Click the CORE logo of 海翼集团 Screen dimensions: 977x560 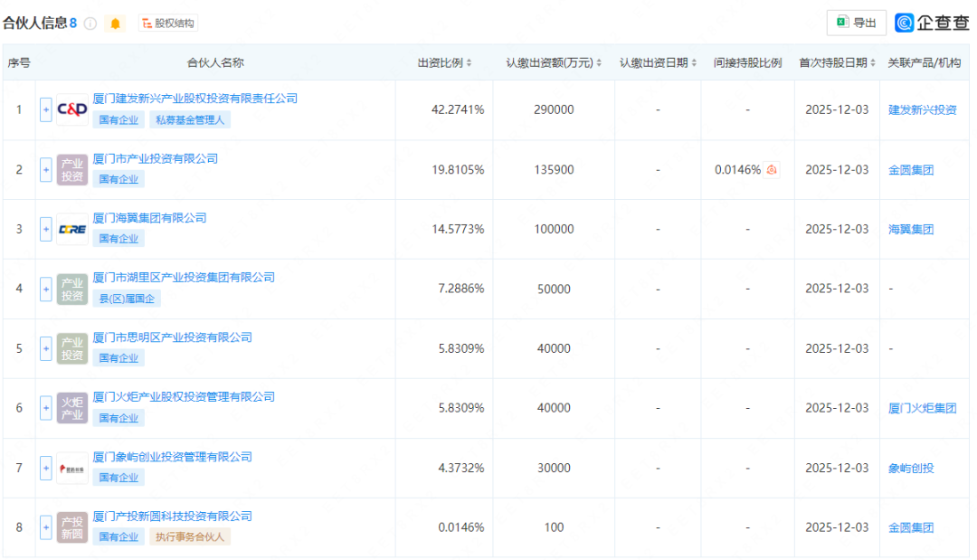click(x=72, y=229)
